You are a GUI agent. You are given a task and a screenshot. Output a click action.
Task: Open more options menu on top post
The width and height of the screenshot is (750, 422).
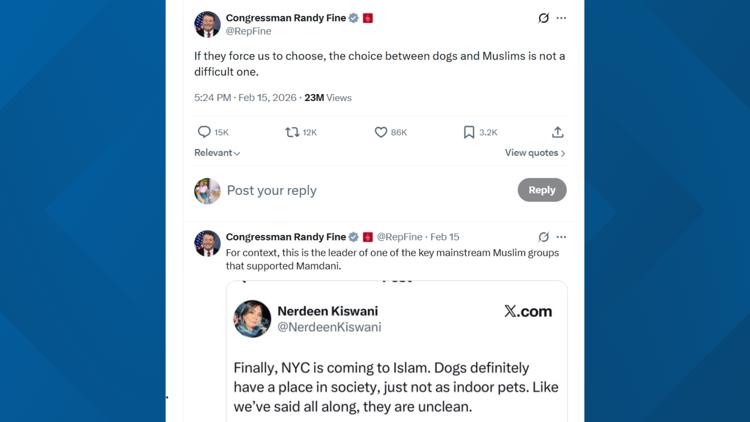561,18
